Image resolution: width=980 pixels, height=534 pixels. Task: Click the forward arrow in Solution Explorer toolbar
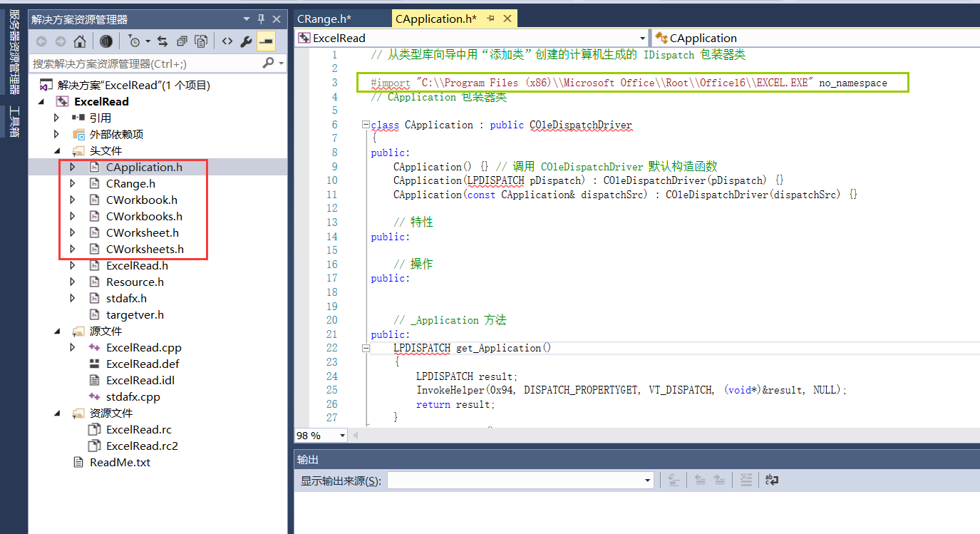pyautogui.click(x=61, y=41)
